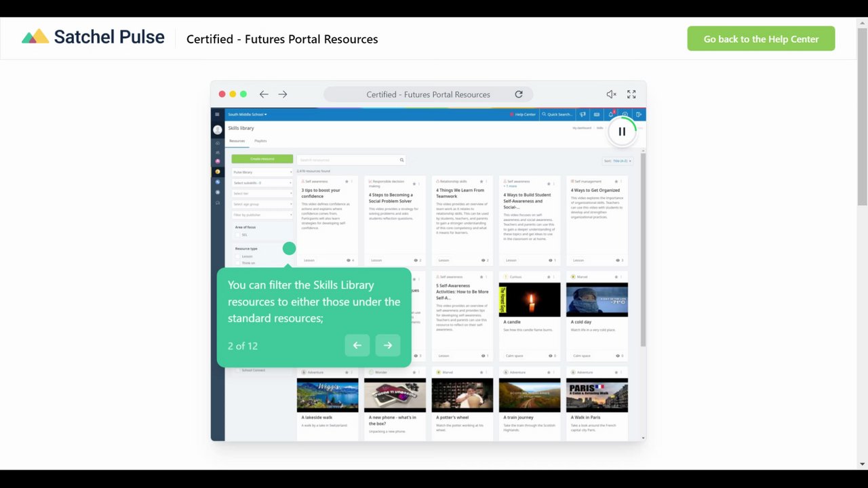This screenshot has width=868, height=488.
Task: Unmute the demo audio
Action: tap(611, 94)
